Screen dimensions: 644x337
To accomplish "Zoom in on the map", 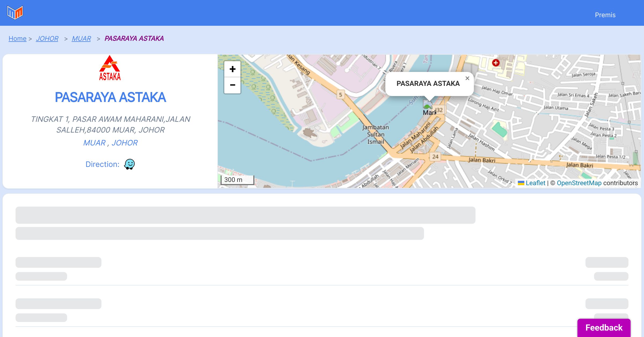I will [x=232, y=69].
